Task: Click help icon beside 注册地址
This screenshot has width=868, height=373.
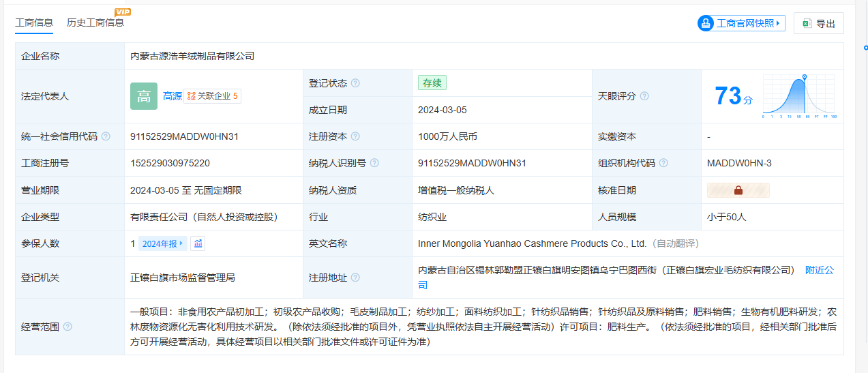Action: click(355, 278)
